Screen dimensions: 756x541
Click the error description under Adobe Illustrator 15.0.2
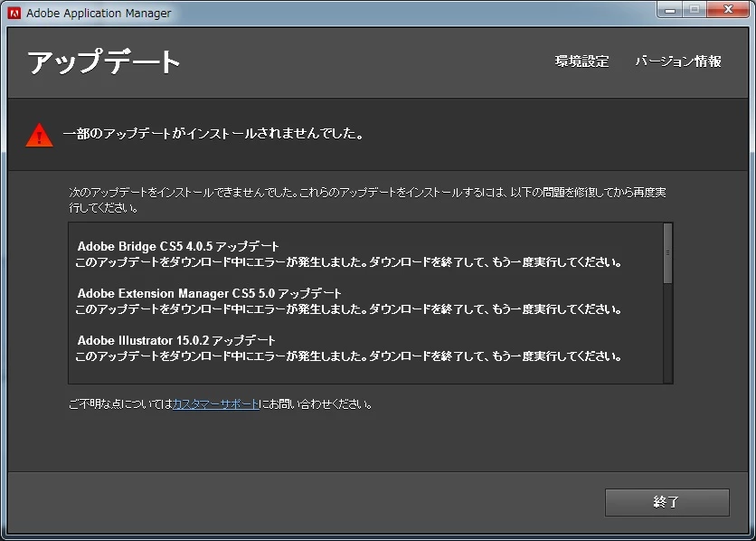(x=348, y=356)
